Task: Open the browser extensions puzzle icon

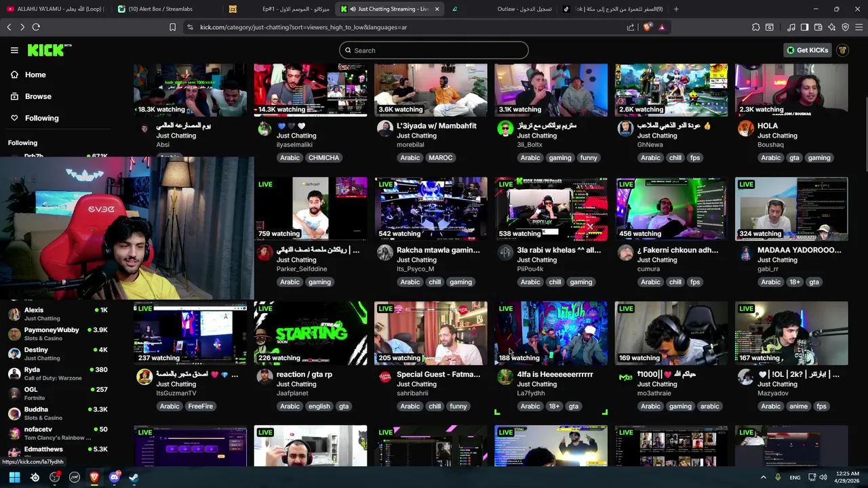Action: [x=756, y=27]
